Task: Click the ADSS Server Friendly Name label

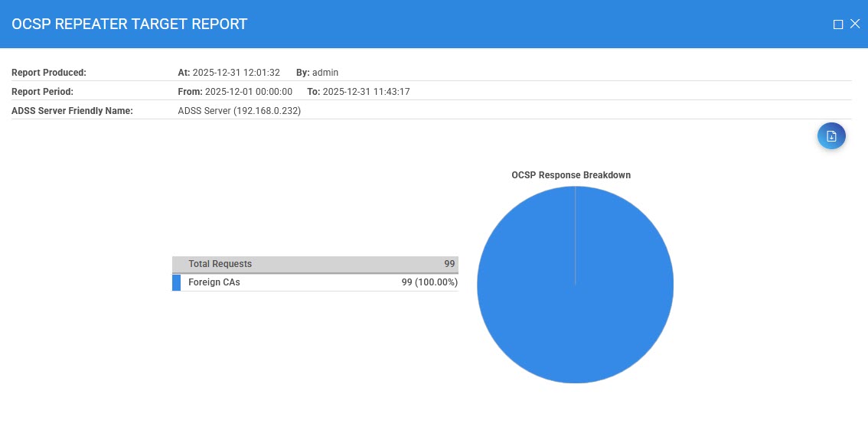Action: (x=72, y=111)
